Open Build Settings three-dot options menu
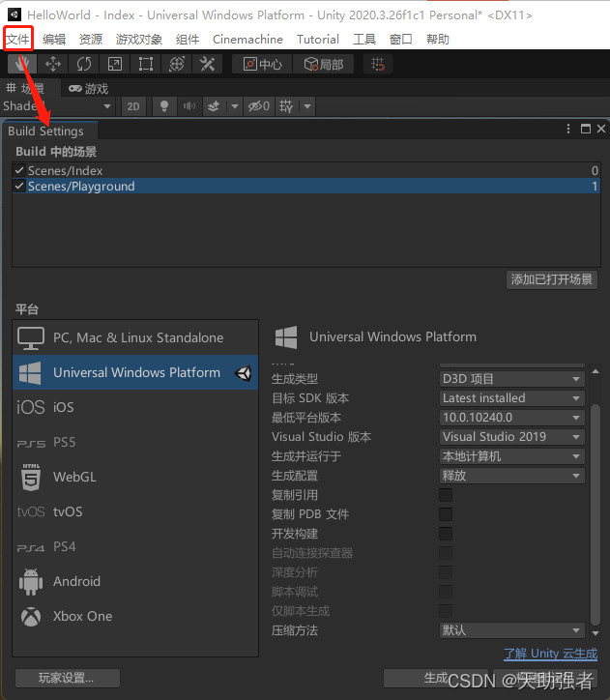 568,129
